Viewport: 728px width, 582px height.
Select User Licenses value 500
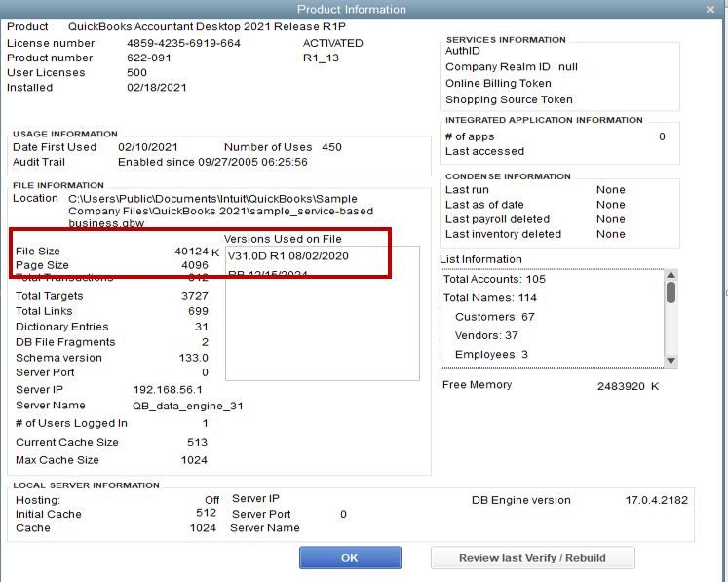[137, 73]
